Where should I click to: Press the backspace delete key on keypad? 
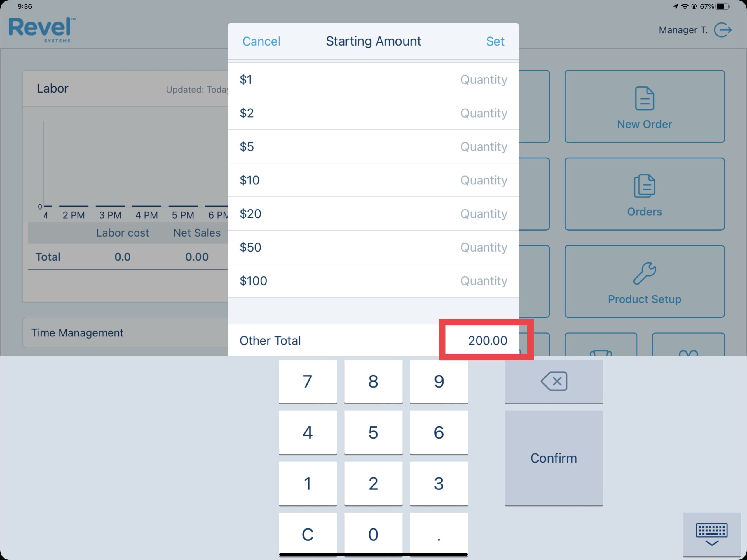[553, 381]
